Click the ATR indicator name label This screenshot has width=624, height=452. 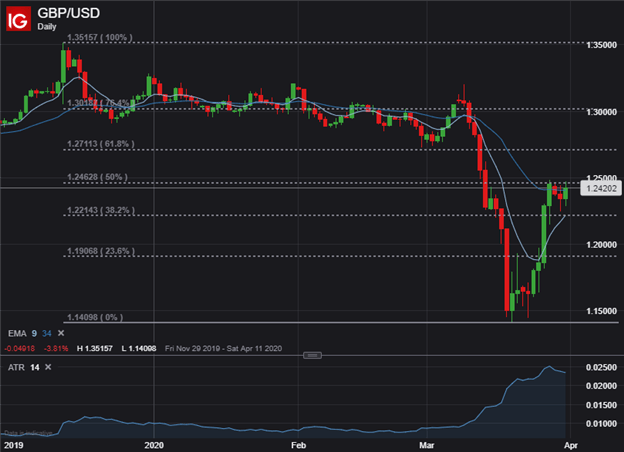coord(16,367)
